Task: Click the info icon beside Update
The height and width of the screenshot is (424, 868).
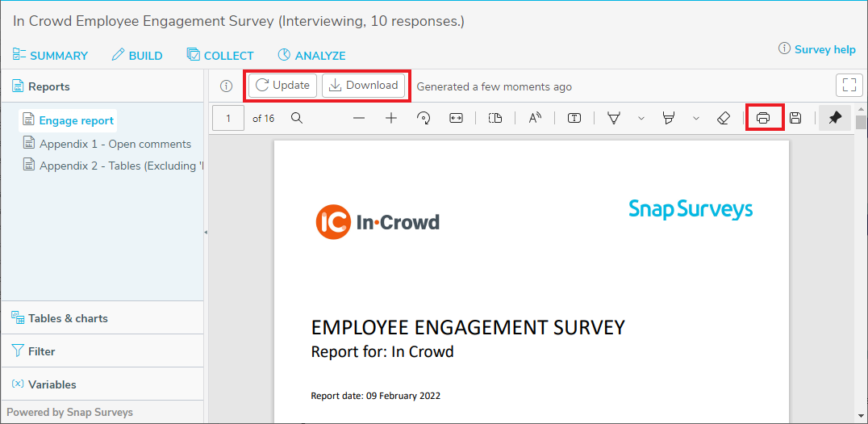Action: tap(226, 86)
